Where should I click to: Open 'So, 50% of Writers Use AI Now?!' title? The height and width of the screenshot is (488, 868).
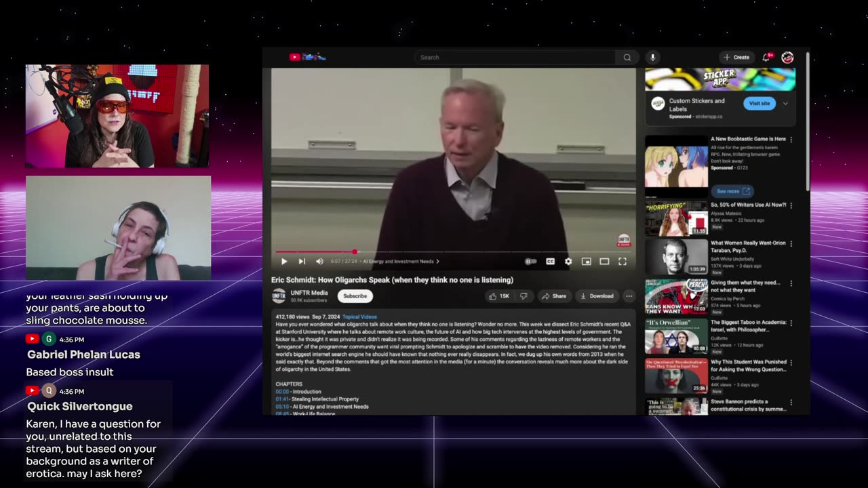pos(748,205)
